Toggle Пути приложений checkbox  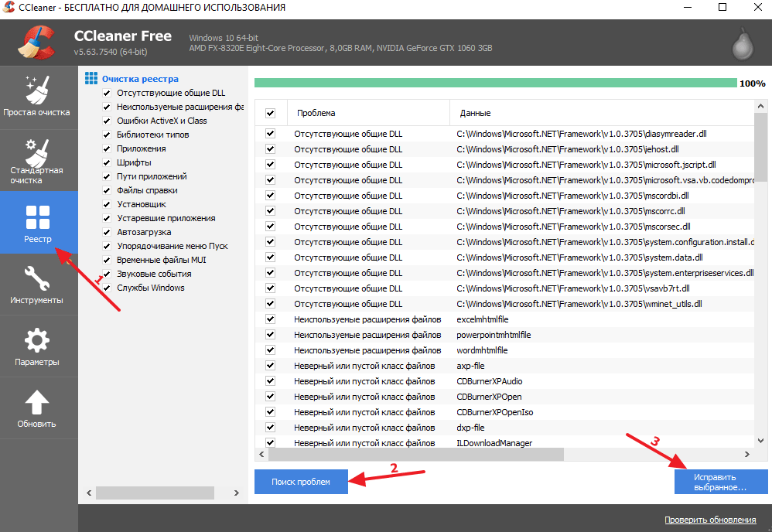(x=107, y=176)
